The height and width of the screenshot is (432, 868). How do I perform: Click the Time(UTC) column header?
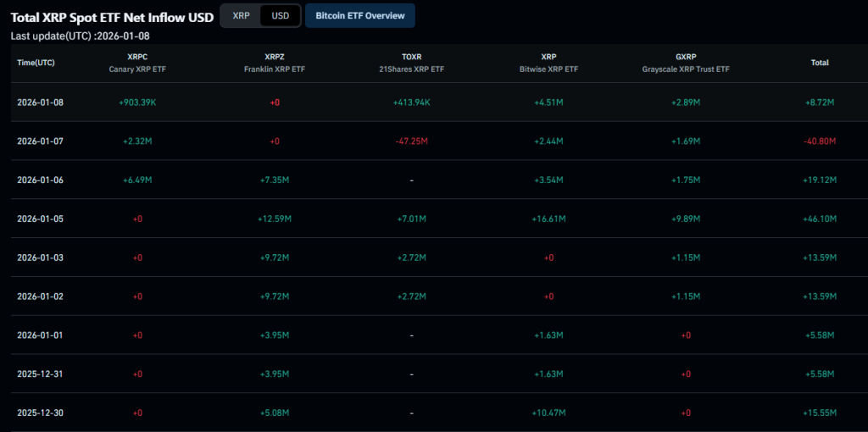[36, 63]
